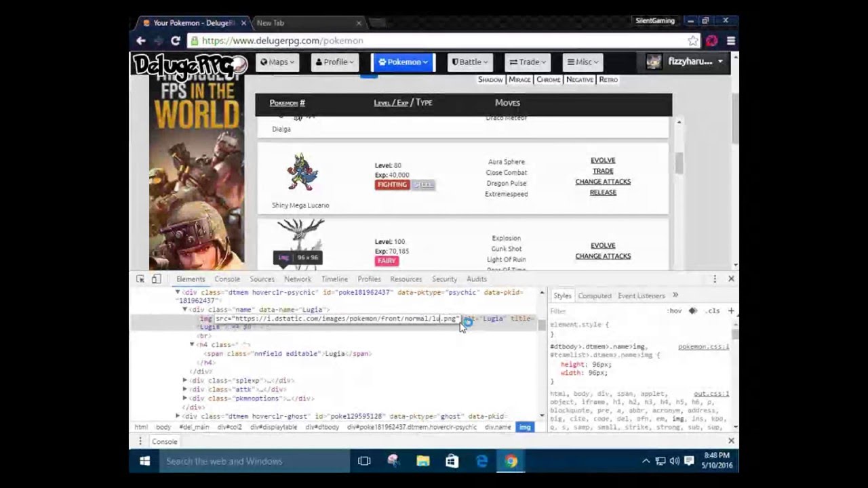Open the paint-style app on the taskbar
This screenshot has width=868, height=488.
tap(393, 461)
